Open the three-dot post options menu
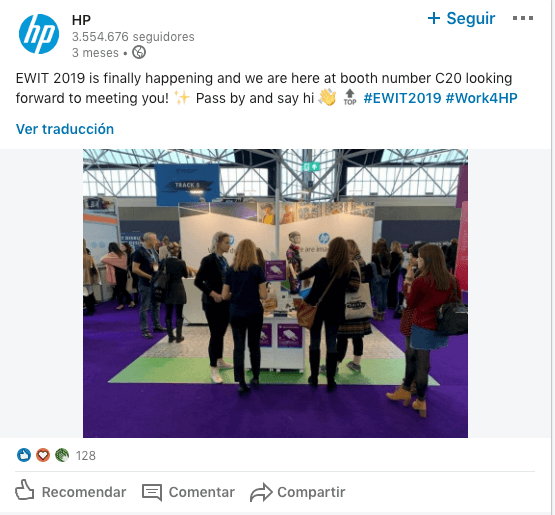The height and width of the screenshot is (515, 555). tap(523, 18)
